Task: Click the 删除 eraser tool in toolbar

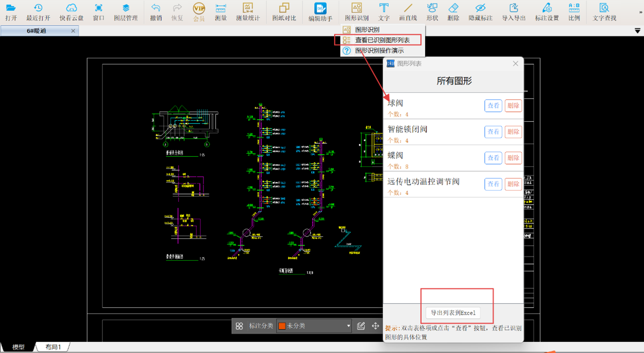Action: 453,12
